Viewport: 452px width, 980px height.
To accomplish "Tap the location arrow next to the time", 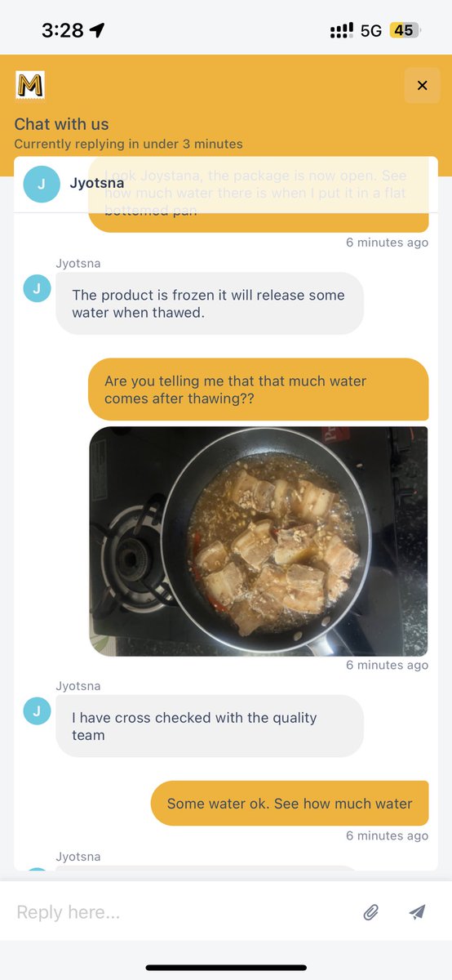I will pos(98,30).
